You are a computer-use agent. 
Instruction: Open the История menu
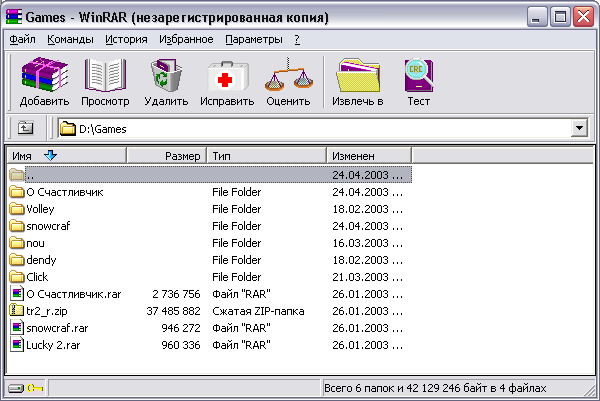126,39
